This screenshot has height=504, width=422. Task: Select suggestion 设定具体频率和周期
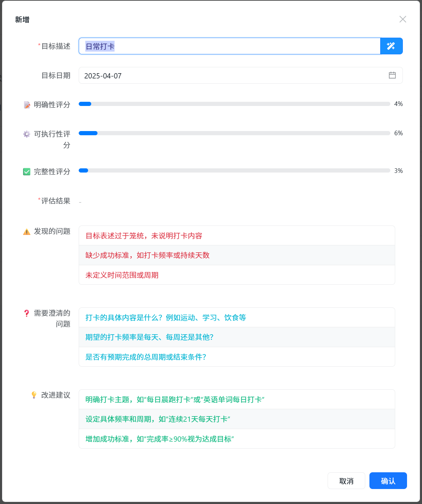tap(237, 419)
